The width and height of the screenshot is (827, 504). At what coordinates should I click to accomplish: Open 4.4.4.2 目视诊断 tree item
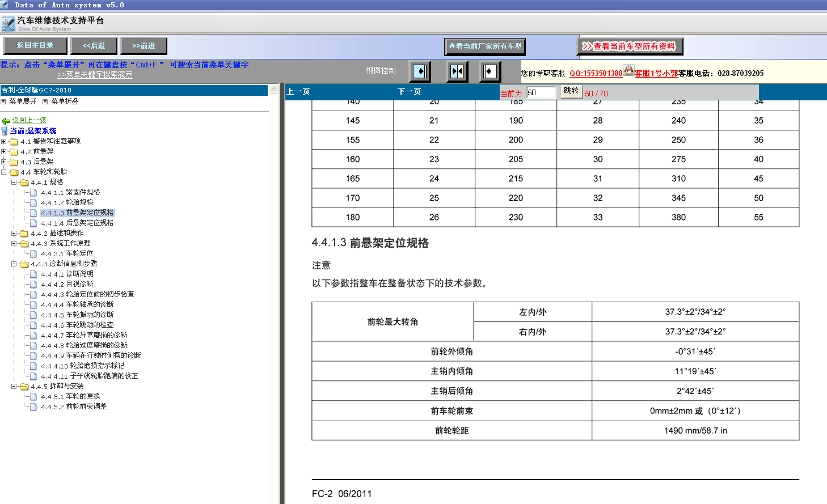pos(67,284)
